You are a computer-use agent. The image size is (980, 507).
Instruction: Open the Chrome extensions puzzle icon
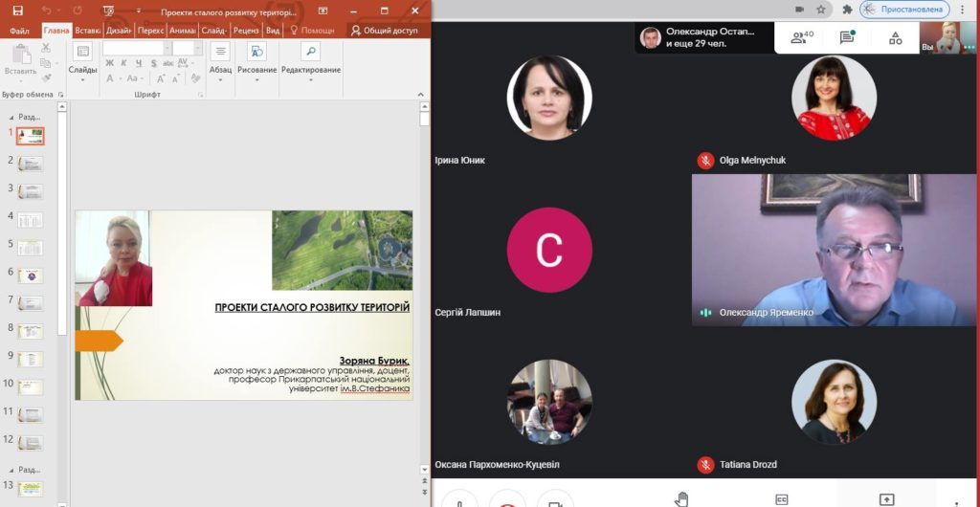848,10
